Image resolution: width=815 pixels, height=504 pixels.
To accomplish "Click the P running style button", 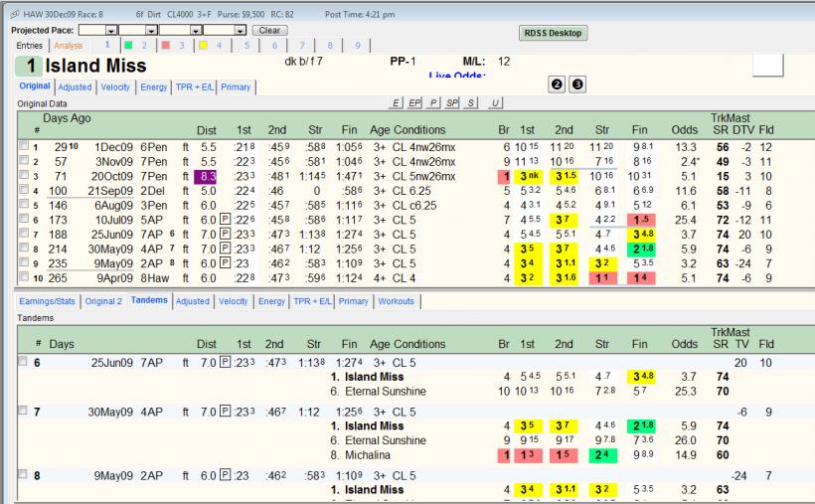I will pos(433,103).
